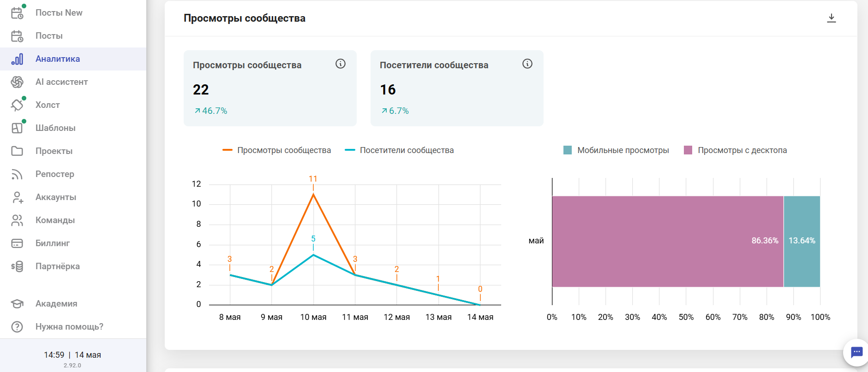This screenshot has height=372, width=868.
Task: Toggle Мобильные просмотры legend item
Action: click(x=616, y=150)
